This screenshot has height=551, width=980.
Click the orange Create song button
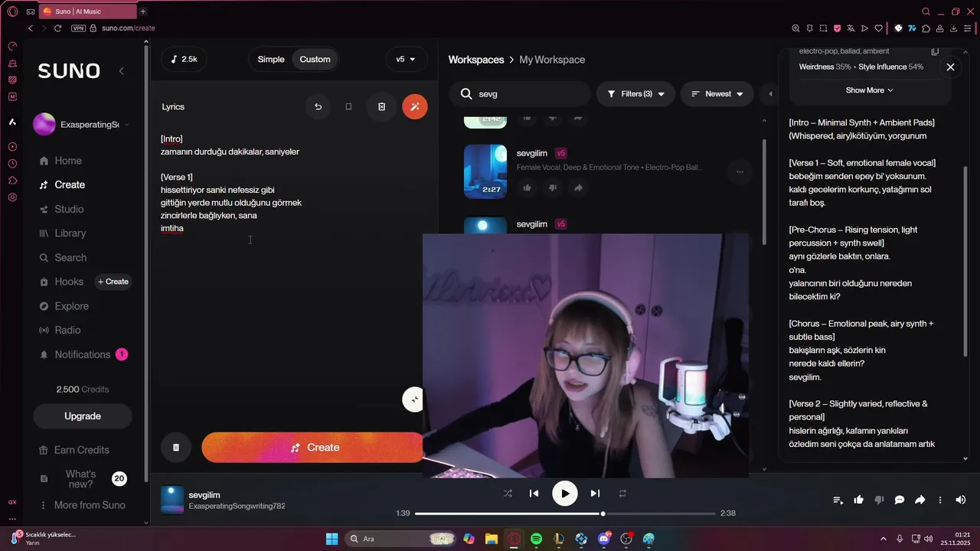pos(312,448)
